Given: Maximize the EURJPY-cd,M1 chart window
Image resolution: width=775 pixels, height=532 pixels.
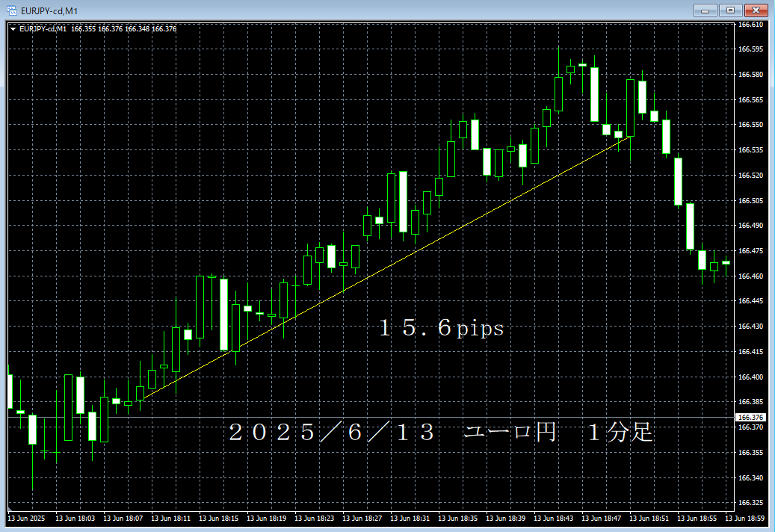Looking at the screenshot, I should tap(730, 10).
